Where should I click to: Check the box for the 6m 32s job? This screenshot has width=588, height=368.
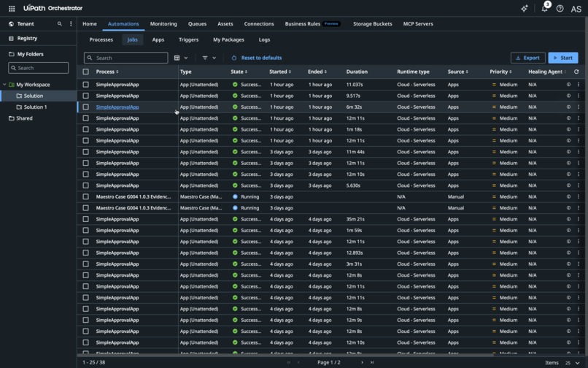86,107
